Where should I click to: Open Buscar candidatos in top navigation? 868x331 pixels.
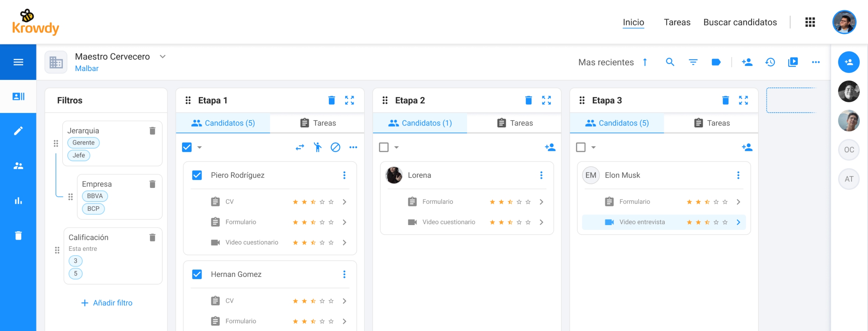point(740,22)
